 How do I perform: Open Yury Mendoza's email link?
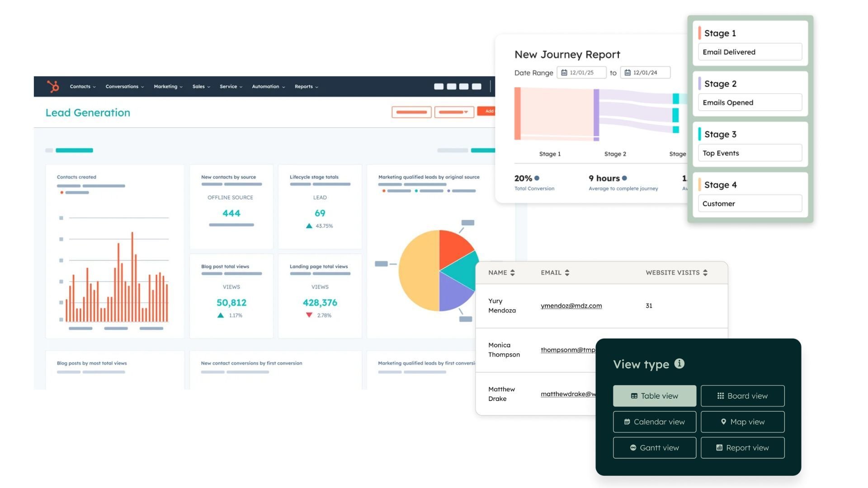pyautogui.click(x=571, y=305)
